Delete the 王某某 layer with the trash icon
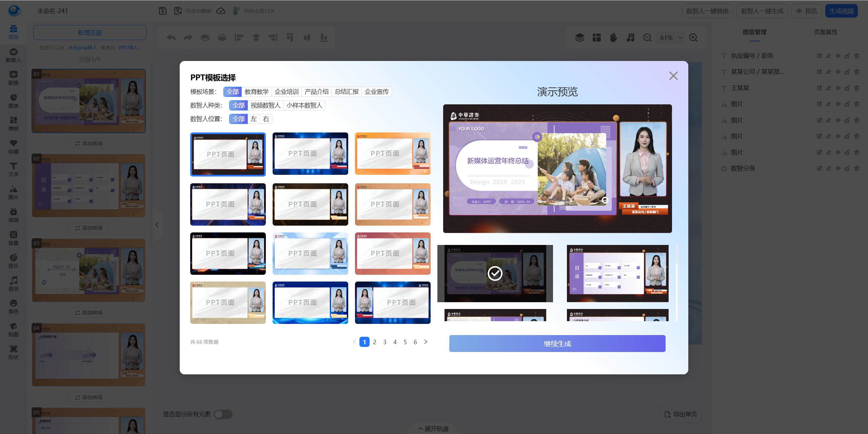Viewport: 868px width, 434px height. tap(857, 88)
